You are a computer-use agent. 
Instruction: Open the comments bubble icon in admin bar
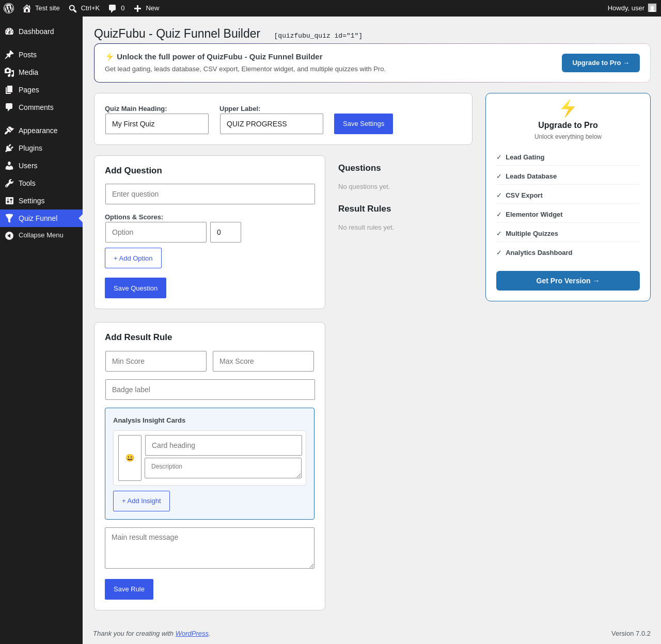click(113, 8)
